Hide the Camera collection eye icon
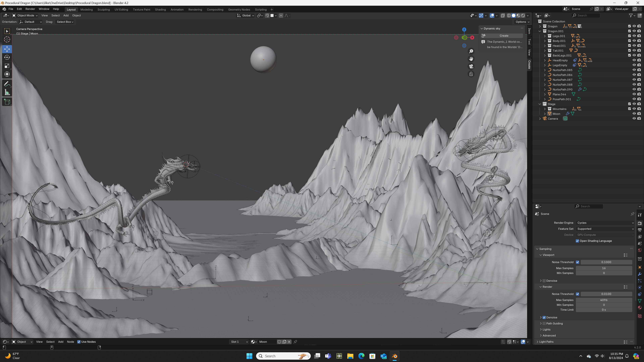The height and width of the screenshot is (362, 644). tap(634, 119)
